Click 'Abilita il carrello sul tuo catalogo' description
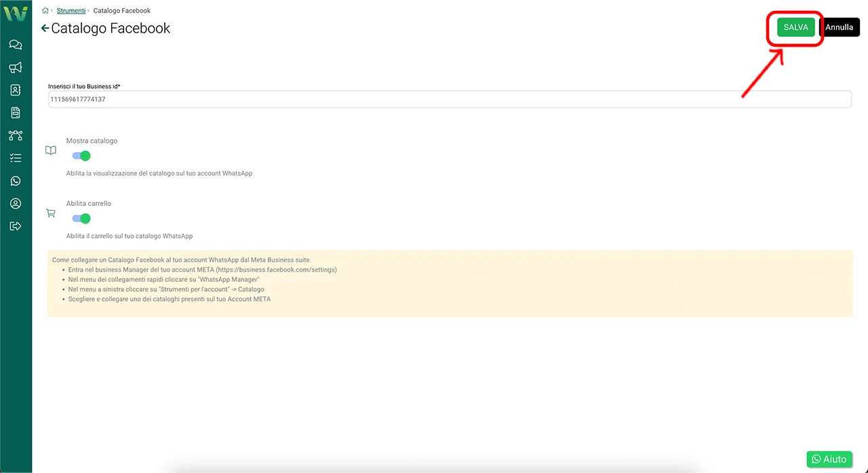Image resolution: width=868 pixels, height=473 pixels. (x=130, y=236)
